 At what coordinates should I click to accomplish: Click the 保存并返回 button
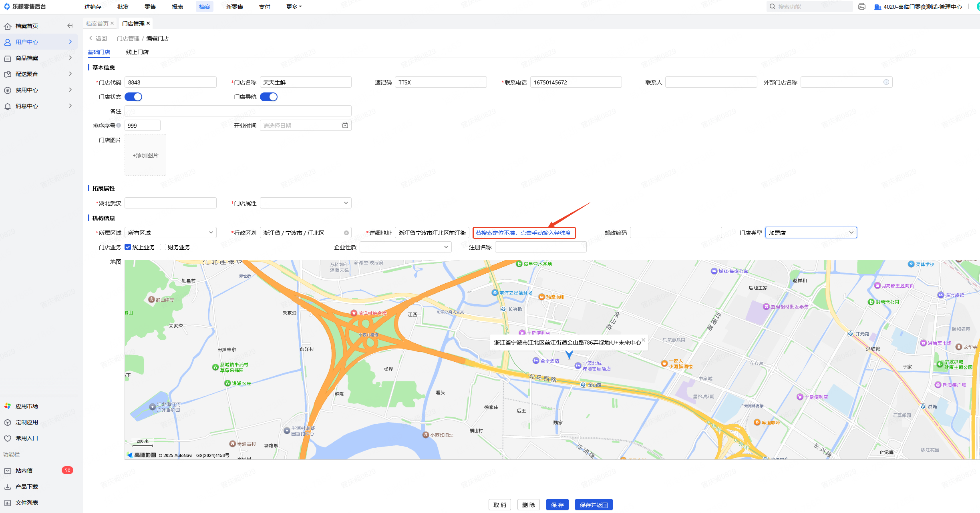tap(594, 505)
